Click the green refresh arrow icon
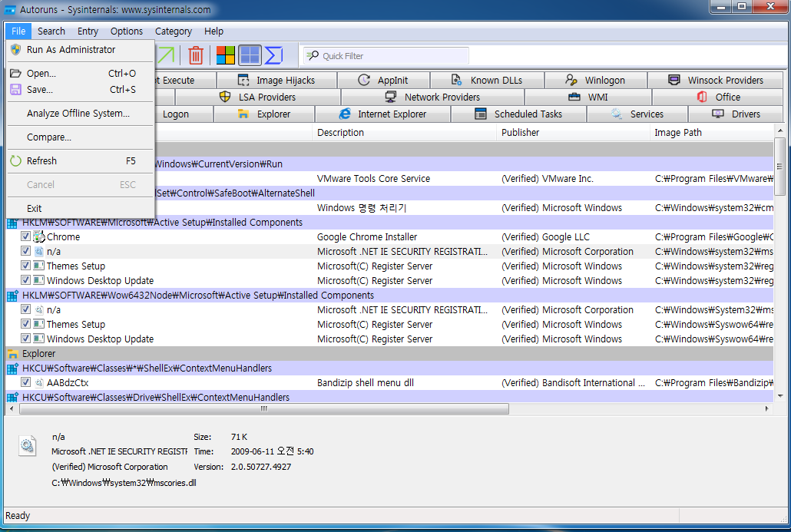This screenshot has height=532, width=791. pos(15,161)
